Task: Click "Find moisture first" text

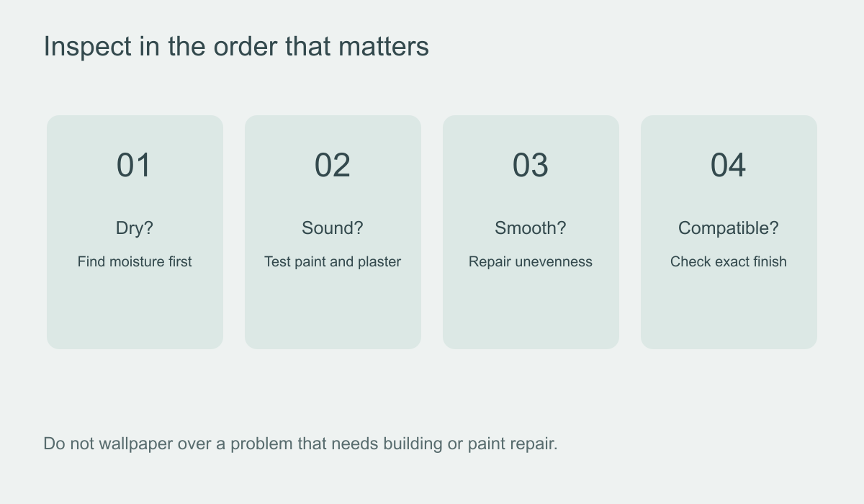Action: [x=135, y=261]
